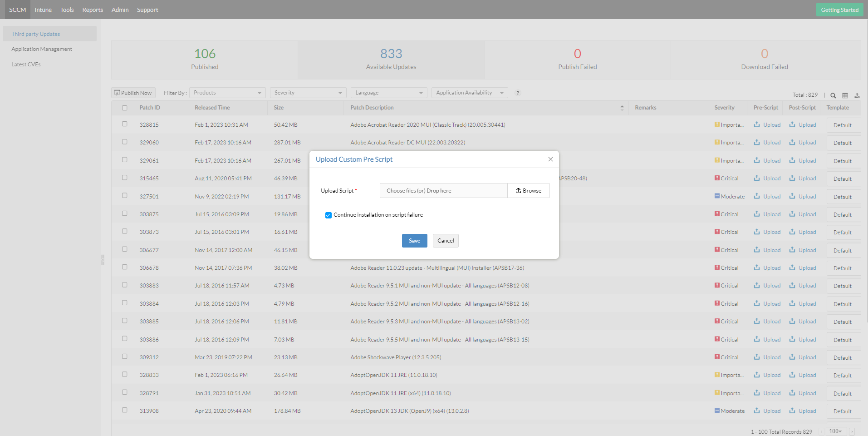Image resolution: width=868 pixels, height=436 pixels.
Task: Cancel the script upload dialog
Action: [x=446, y=241]
